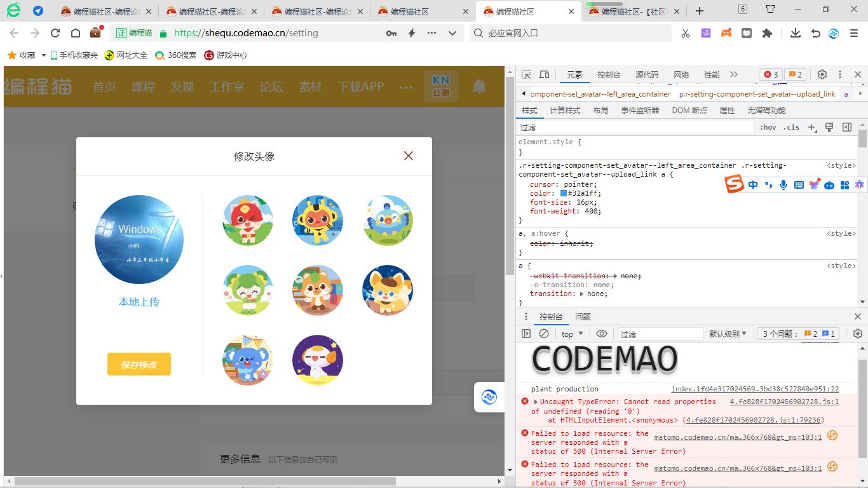868x488 pixels.
Task: Click the console 过滤 filter field
Action: tap(661, 334)
